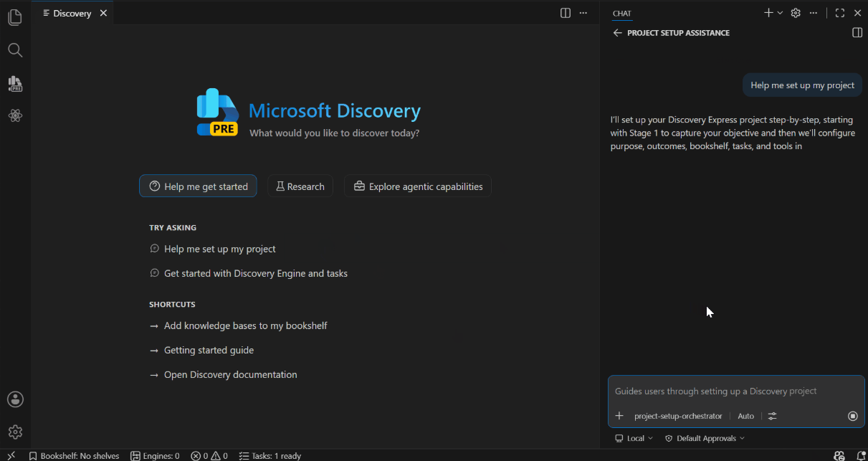Open the Auto model picker

pos(745,416)
